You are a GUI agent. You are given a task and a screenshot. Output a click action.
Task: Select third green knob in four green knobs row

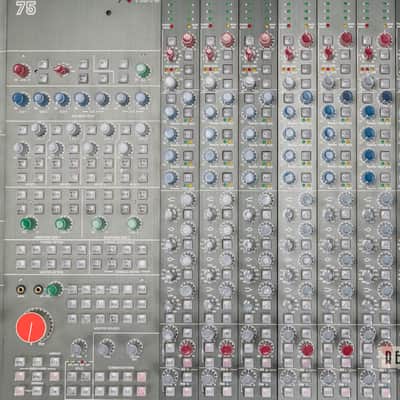(x=99, y=223)
